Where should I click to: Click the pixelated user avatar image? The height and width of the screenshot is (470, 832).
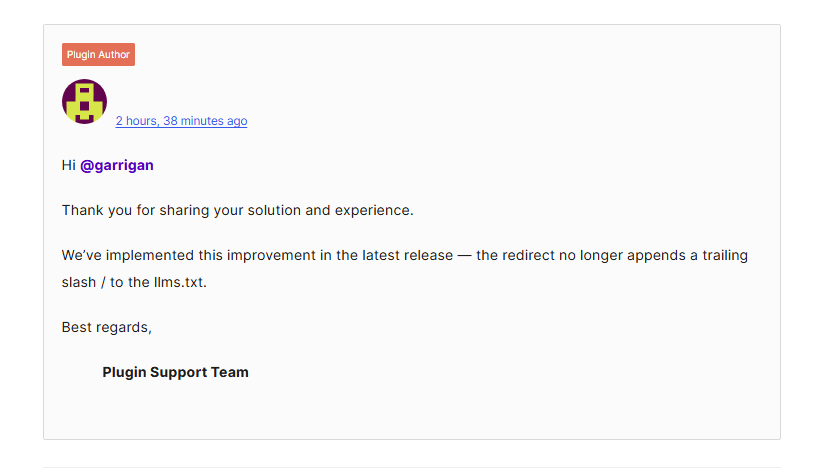pyautogui.click(x=84, y=101)
